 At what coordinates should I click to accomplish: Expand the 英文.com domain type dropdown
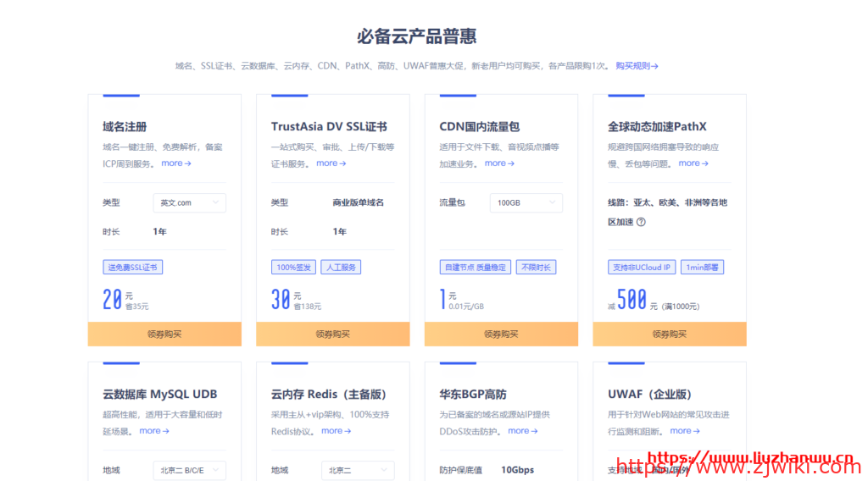point(189,203)
